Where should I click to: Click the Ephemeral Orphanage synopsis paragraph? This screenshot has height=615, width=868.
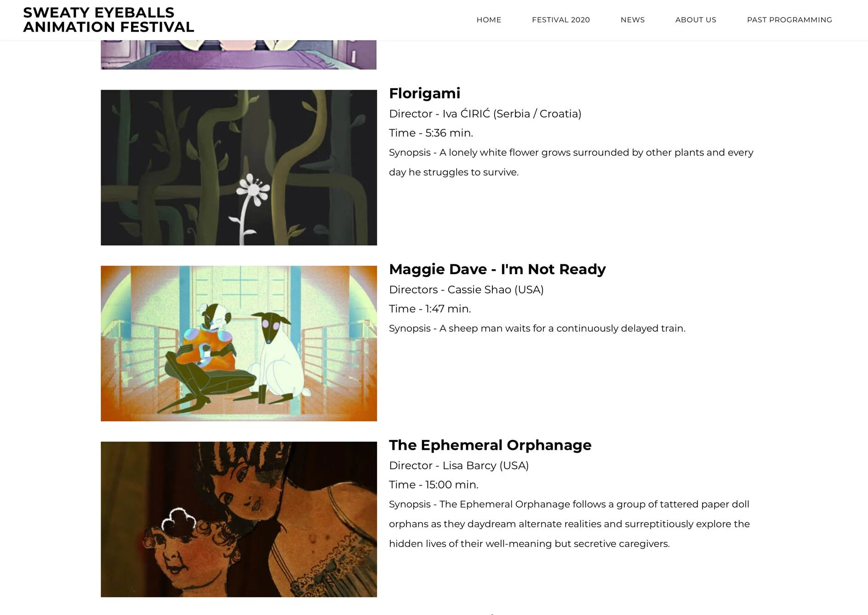pos(569,524)
